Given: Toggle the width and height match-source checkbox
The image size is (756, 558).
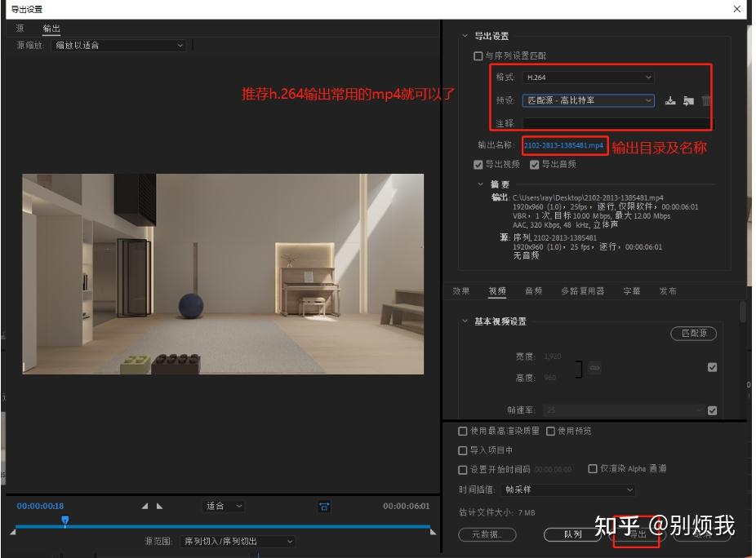Looking at the screenshot, I should pos(712,367).
